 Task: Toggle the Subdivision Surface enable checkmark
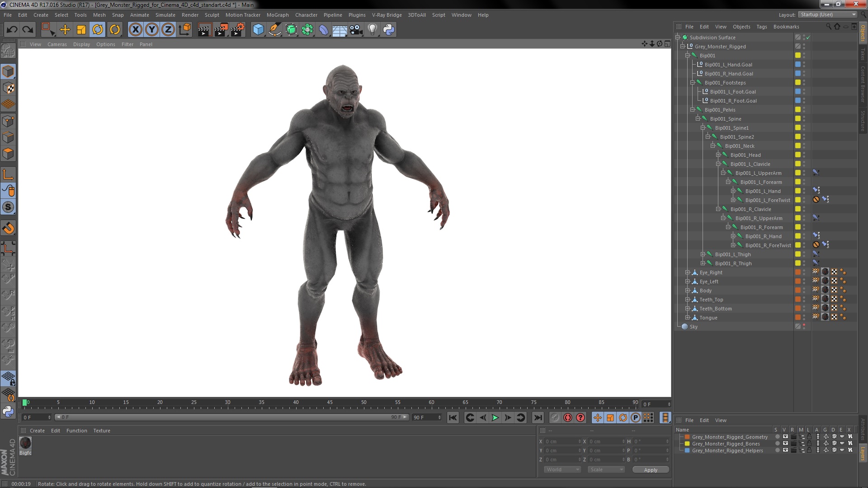tap(808, 38)
